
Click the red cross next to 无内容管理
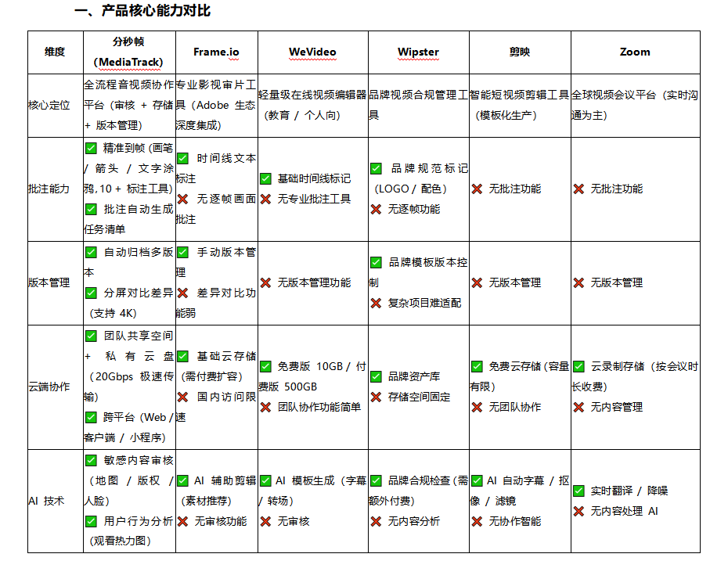(578, 407)
